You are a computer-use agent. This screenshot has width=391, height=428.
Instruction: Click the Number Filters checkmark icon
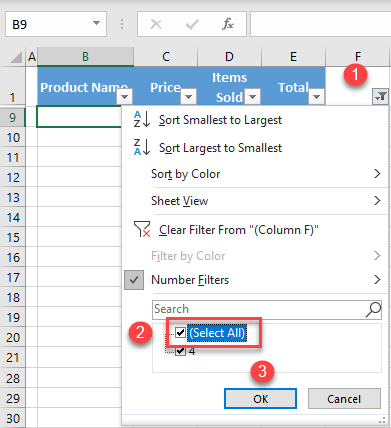click(x=134, y=280)
